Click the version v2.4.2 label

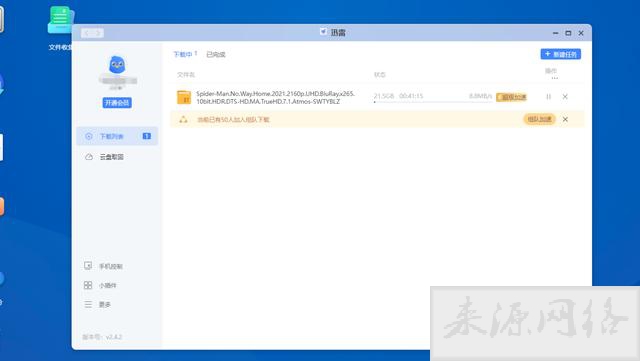[102, 337]
